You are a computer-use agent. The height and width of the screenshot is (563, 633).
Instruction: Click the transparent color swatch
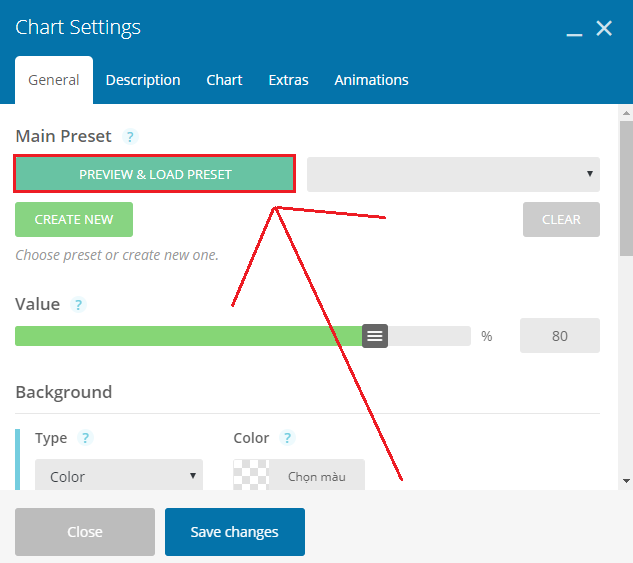pyautogui.click(x=251, y=475)
